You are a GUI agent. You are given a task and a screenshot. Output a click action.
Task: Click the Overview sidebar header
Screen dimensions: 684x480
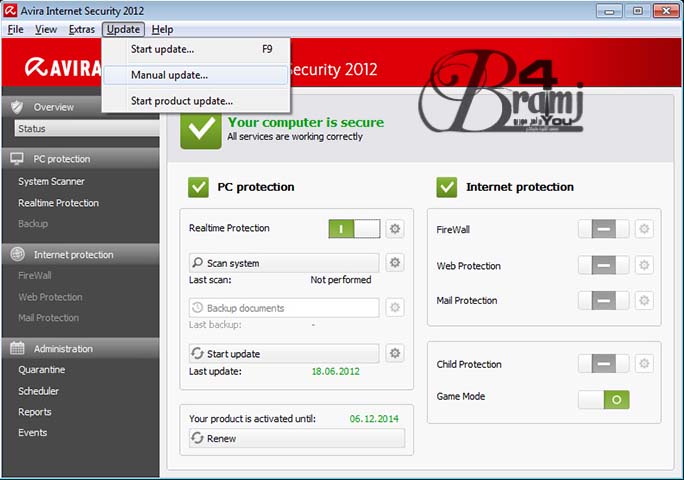(x=52, y=107)
